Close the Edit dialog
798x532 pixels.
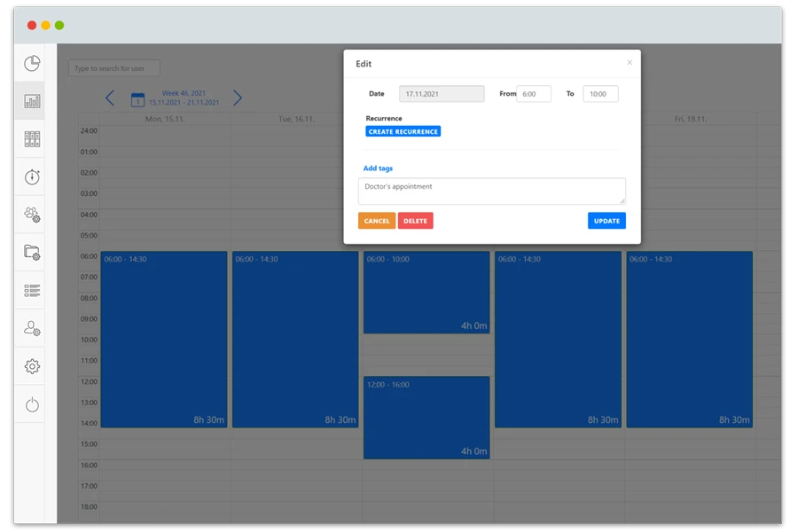[630, 63]
